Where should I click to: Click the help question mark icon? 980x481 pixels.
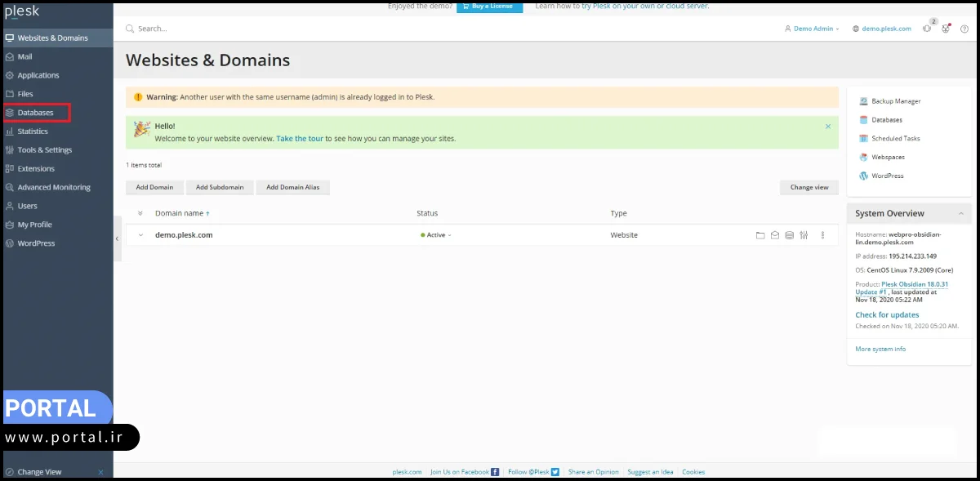click(x=964, y=29)
